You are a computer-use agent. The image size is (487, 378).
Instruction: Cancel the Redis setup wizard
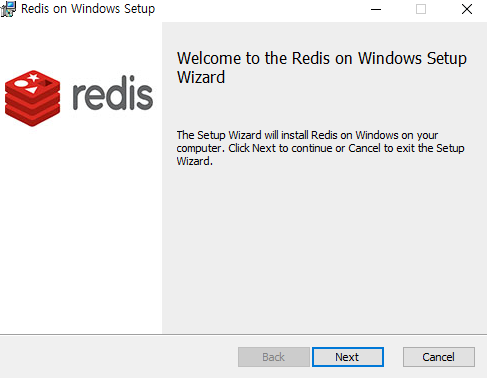coord(439,357)
